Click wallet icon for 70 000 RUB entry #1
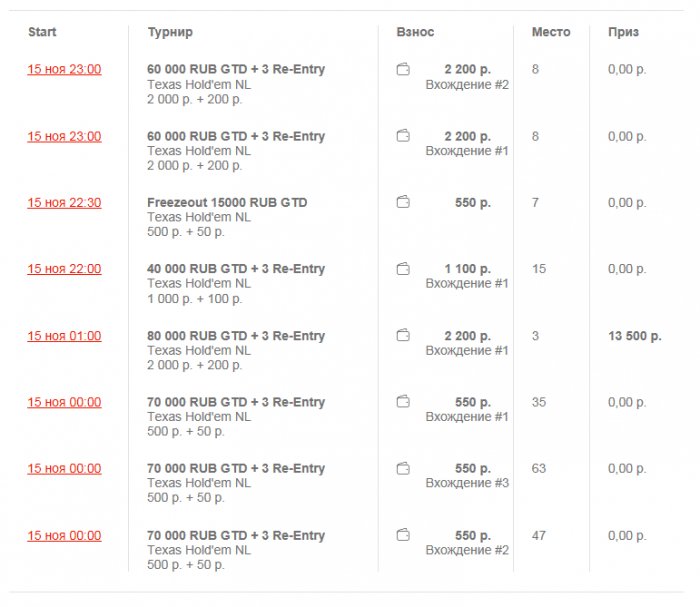 click(x=403, y=402)
